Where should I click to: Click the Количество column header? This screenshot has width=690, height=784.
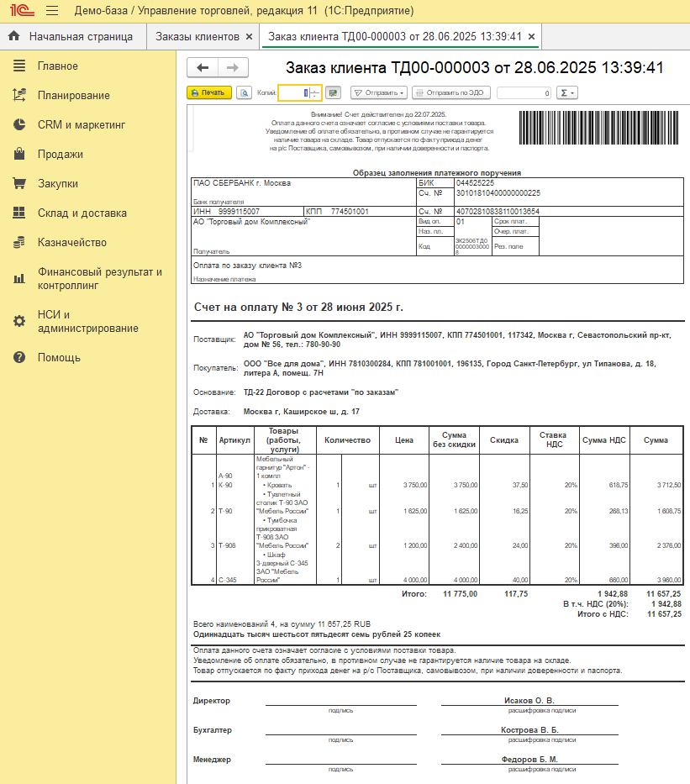pos(347,440)
